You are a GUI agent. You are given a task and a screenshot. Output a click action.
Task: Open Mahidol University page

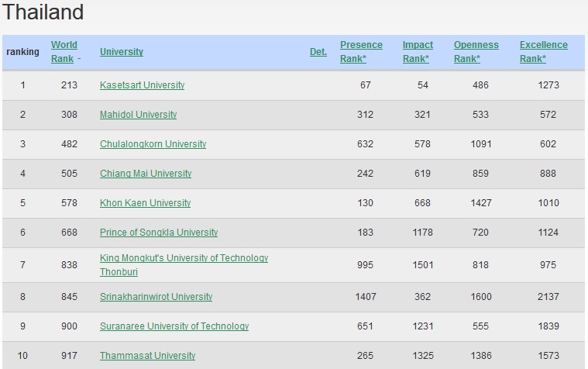(x=138, y=115)
